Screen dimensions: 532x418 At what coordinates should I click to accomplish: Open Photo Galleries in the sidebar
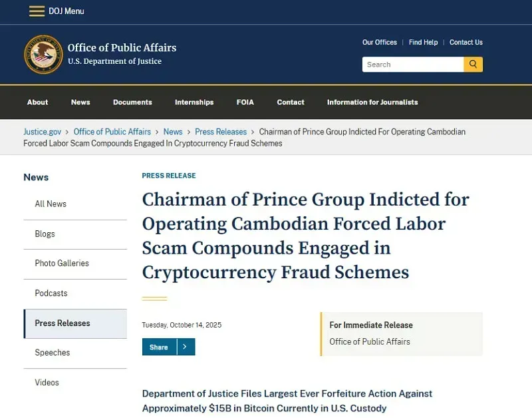pyautogui.click(x=62, y=264)
